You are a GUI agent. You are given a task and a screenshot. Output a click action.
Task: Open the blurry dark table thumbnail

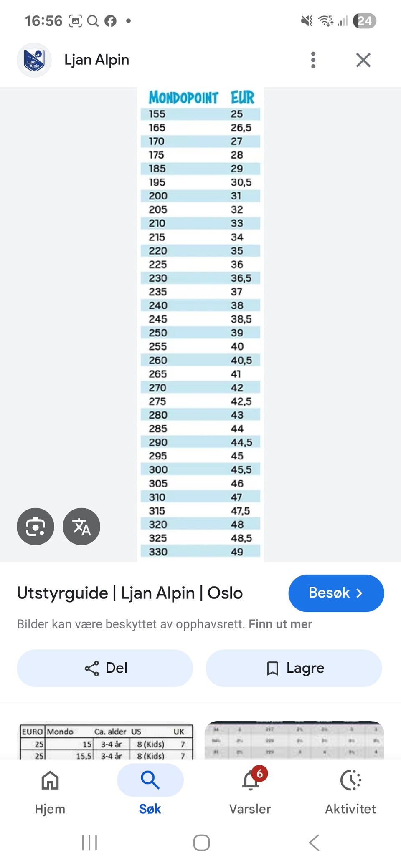pos(294,740)
